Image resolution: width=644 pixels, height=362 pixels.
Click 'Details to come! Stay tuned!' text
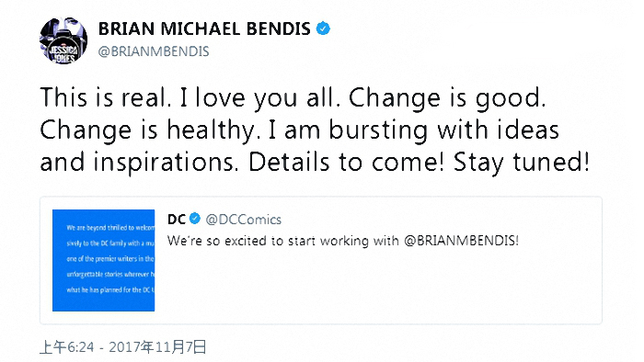point(419,162)
